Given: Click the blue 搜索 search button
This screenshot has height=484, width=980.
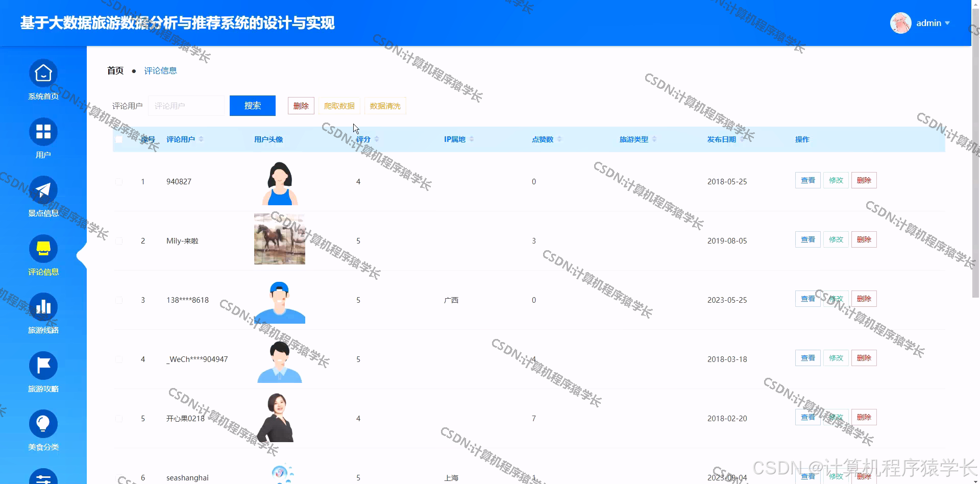Looking at the screenshot, I should click(253, 106).
